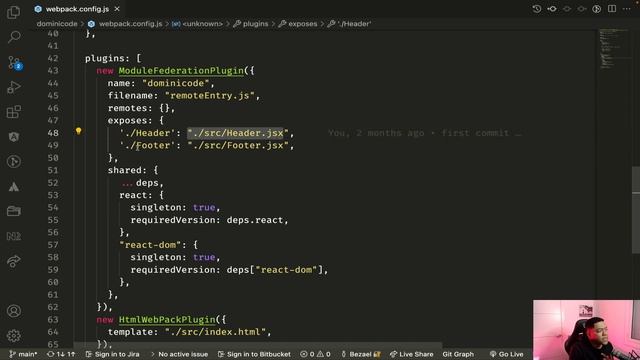Click the synchronize changes indicator in status bar
Image resolution: width=640 pixels, height=360 pixels.
coord(61,354)
